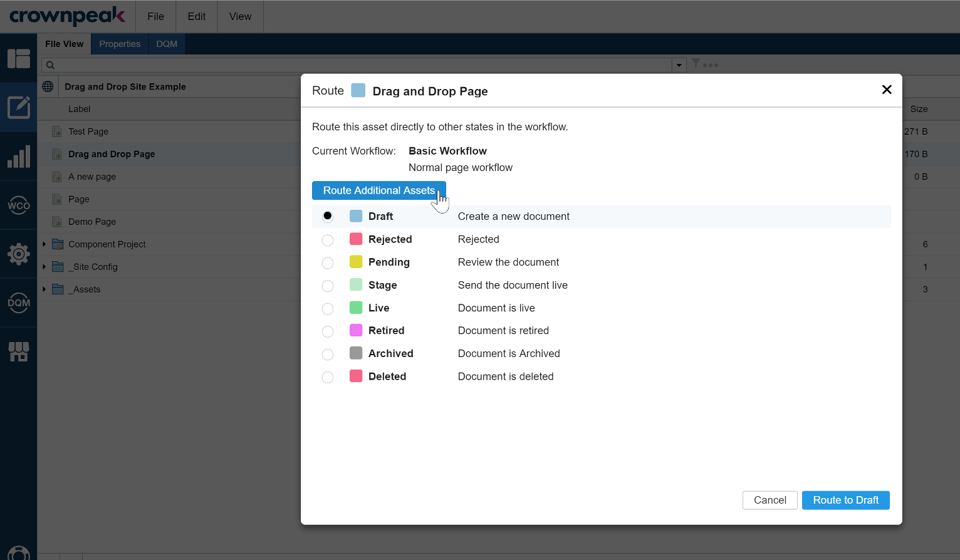The width and height of the screenshot is (960, 560).
Task: Click the Size column header
Action: click(x=919, y=109)
